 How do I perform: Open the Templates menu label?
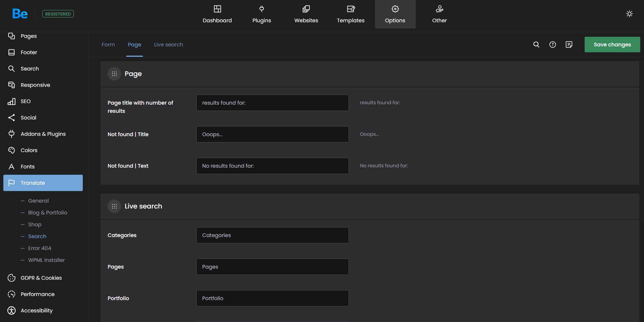[x=351, y=20]
